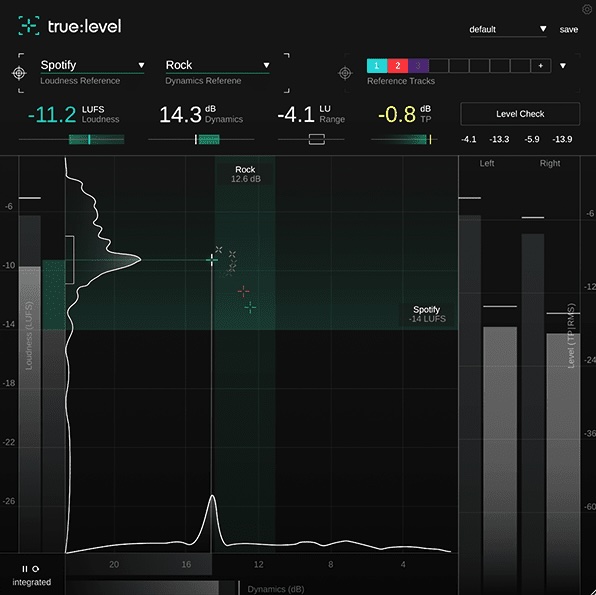
Task: Click the -13.9 level readout
Action: 562,139
